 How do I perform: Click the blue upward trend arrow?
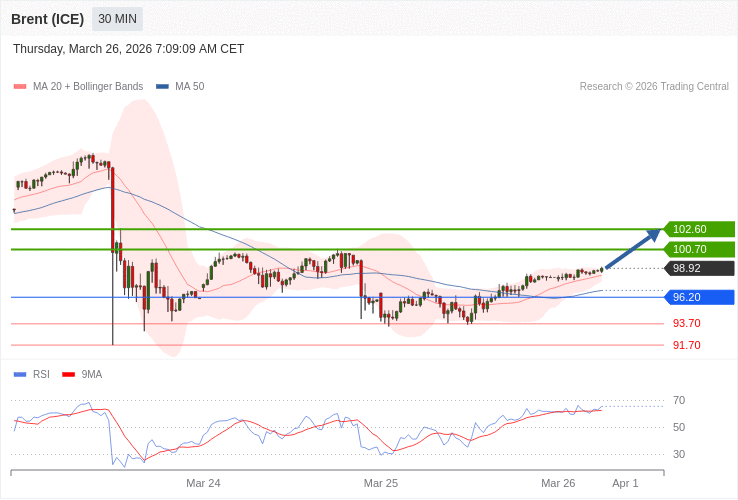click(x=633, y=249)
